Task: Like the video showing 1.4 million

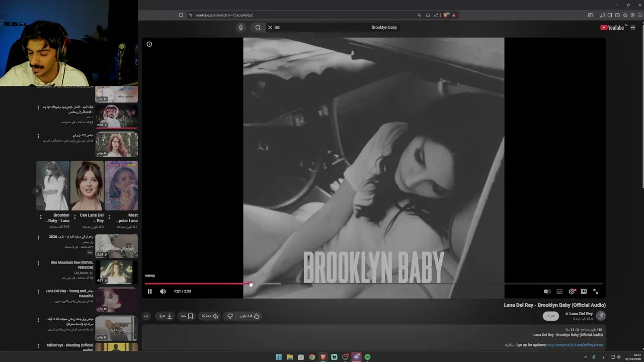Action: (x=250, y=316)
